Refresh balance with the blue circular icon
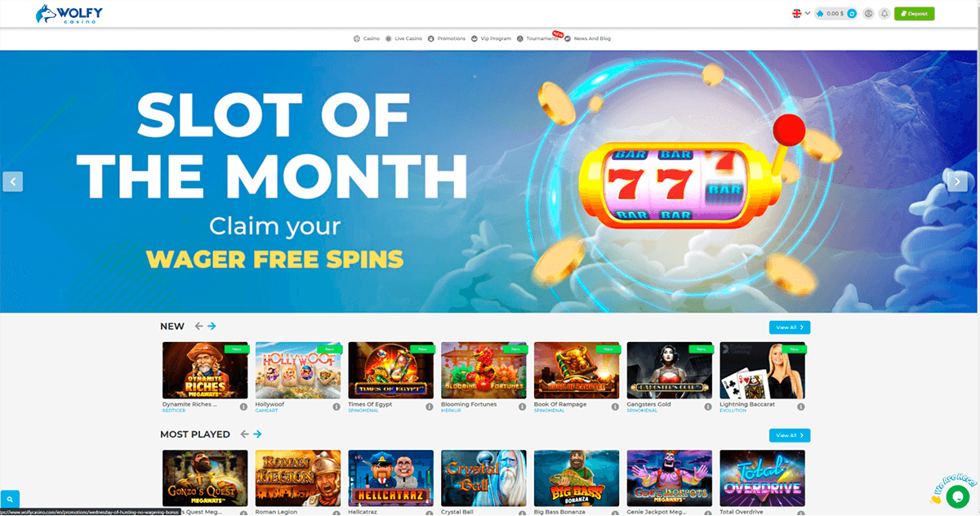The image size is (980, 516). coord(852,14)
